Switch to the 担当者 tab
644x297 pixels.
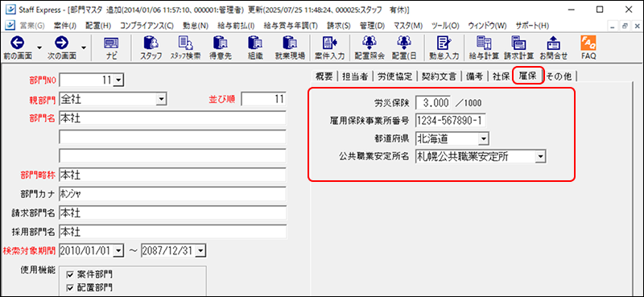(355, 76)
